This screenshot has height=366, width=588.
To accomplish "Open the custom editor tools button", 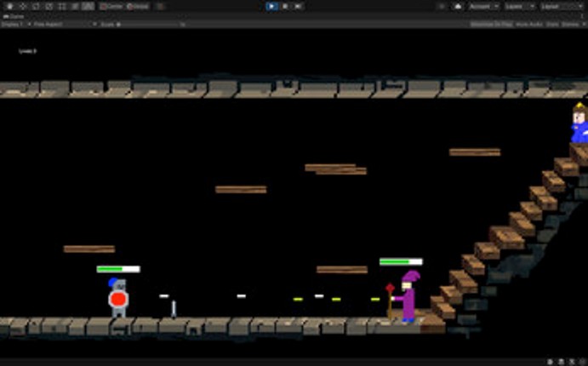I will click(88, 6).
